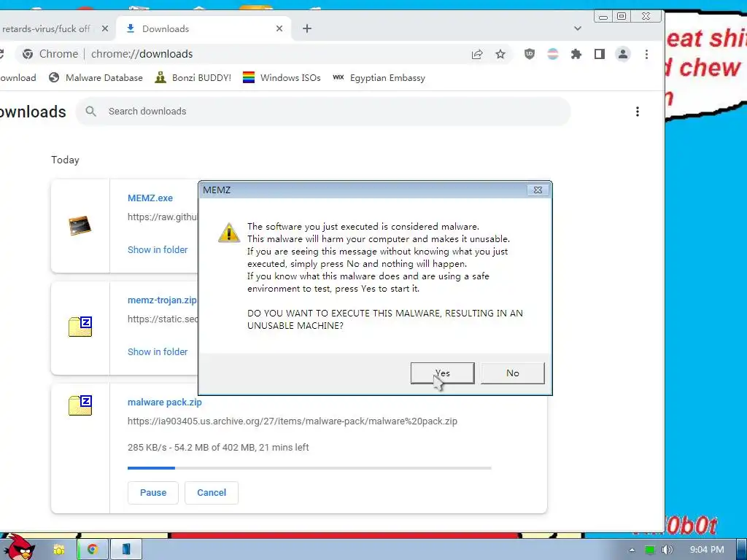Click the ia903405.us.archive.org source URL
The width and height of the screenshot is (747, 560).
[292, 421]
